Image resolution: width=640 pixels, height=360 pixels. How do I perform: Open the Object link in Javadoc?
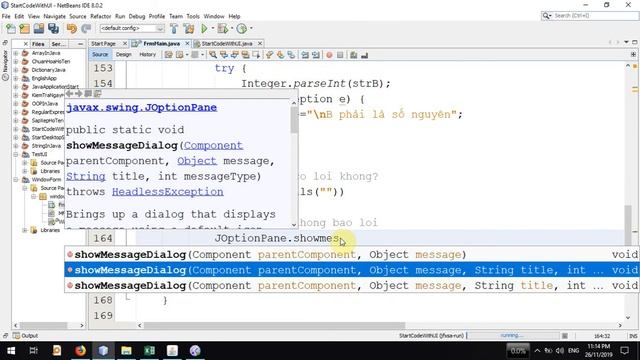tap(197, 161)
